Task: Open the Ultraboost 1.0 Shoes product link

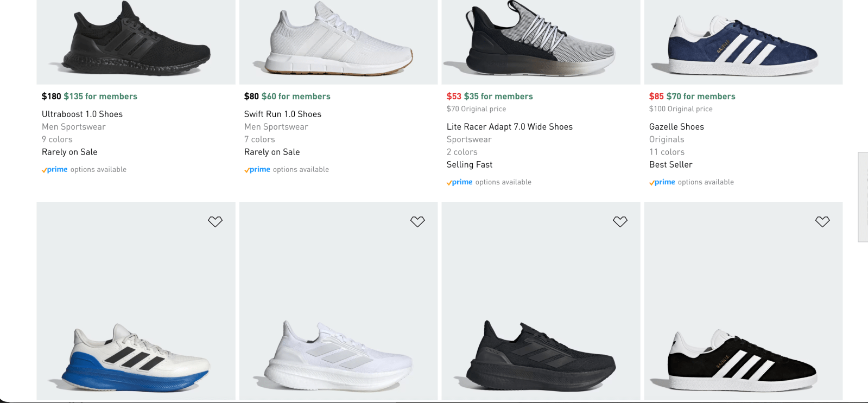Action: 82,114
